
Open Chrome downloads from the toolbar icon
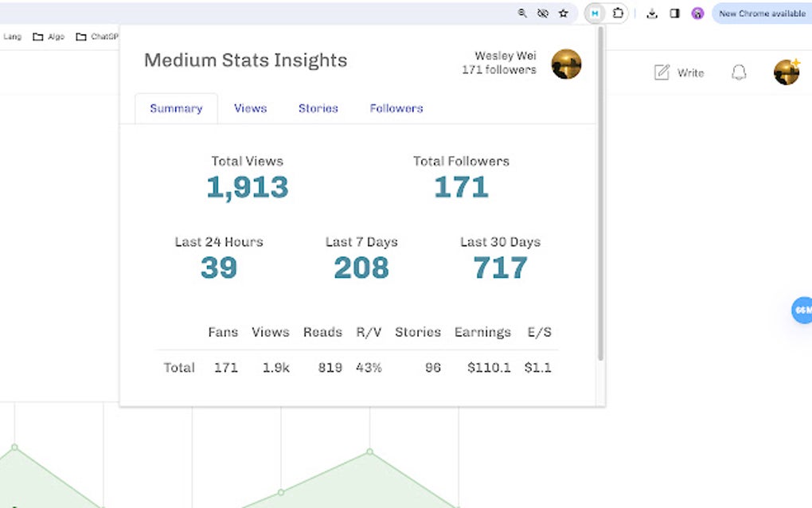[x=652, y=14]
